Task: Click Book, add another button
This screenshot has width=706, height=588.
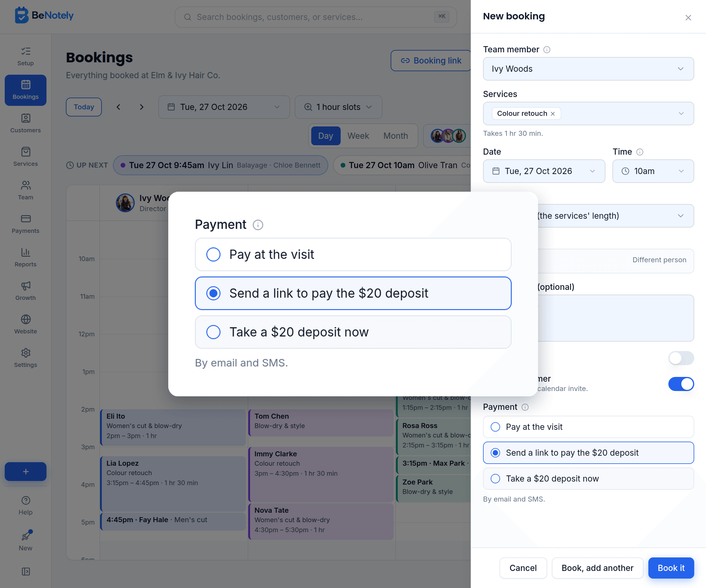Action: pyautogui.click(x=597, y=568)
